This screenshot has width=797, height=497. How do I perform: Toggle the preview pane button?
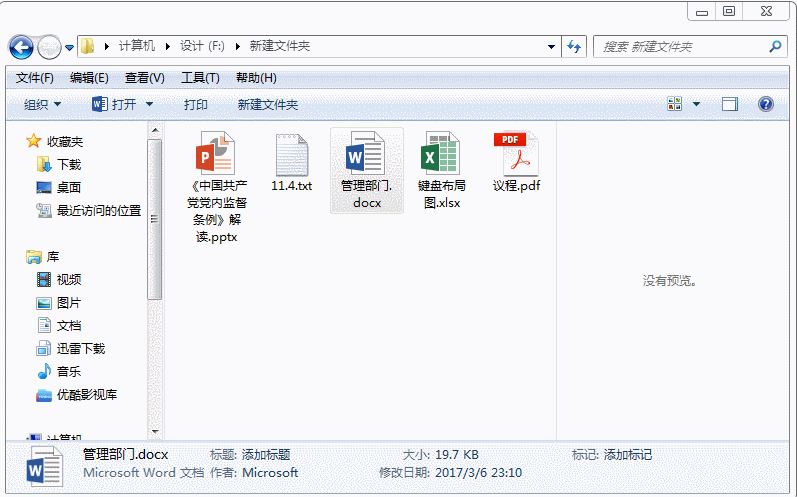tap(730, 104)
